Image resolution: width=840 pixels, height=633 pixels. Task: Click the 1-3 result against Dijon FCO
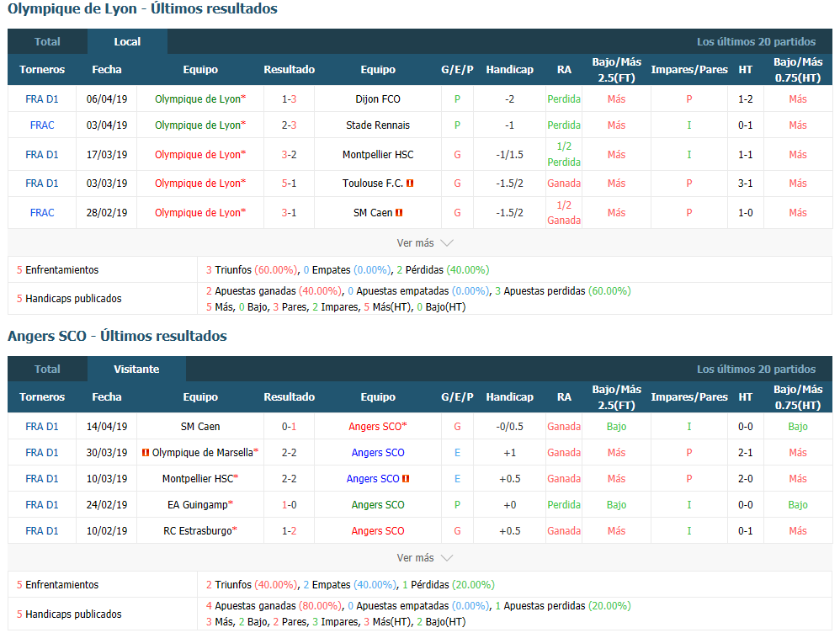click(x=290, y=99)
